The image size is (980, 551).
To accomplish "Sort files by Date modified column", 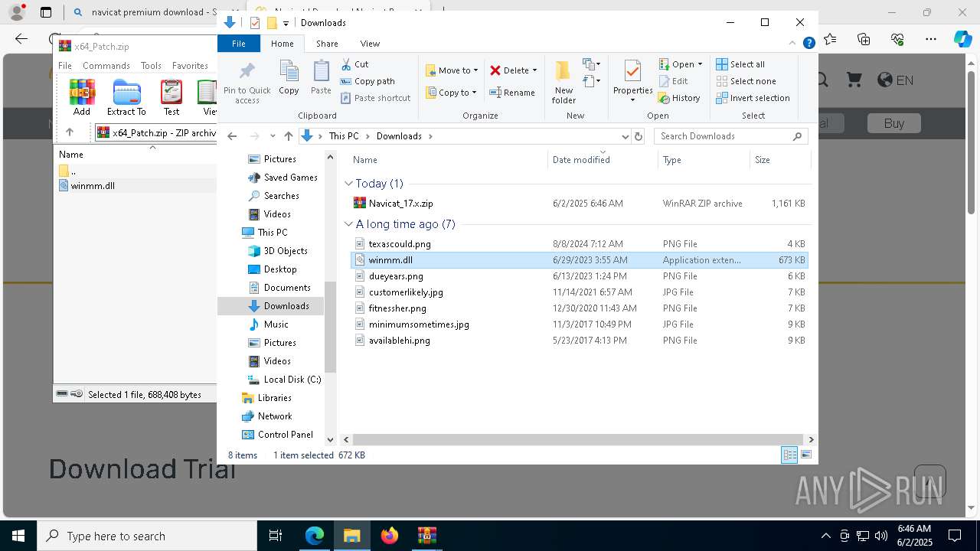I will [x=581, y=160].
